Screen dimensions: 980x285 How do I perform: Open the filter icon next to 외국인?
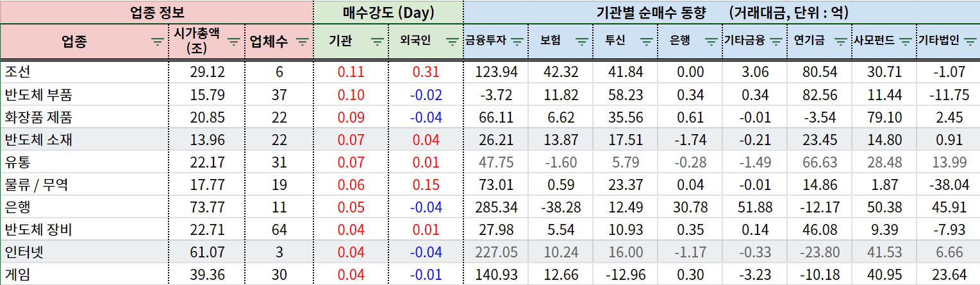[453, 42]
